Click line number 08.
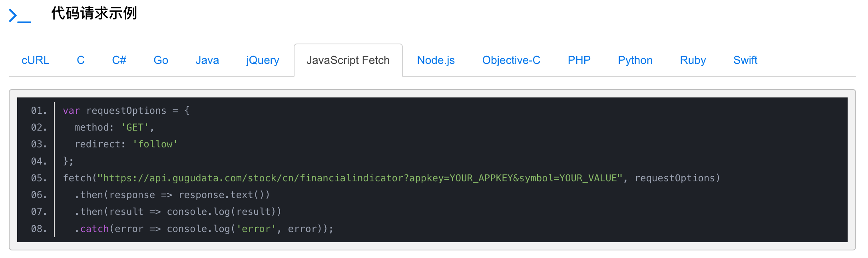Image resolution: width=868 pixels, height=258 pixels. coord(39,229)
